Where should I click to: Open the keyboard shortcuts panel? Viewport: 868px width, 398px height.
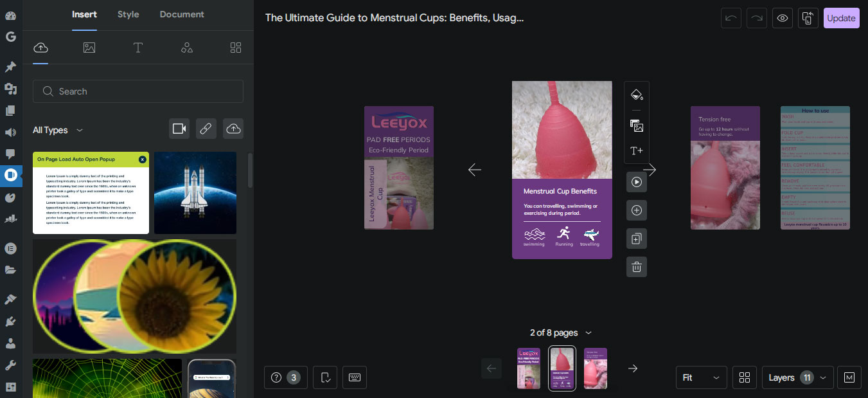coord(355,377)
